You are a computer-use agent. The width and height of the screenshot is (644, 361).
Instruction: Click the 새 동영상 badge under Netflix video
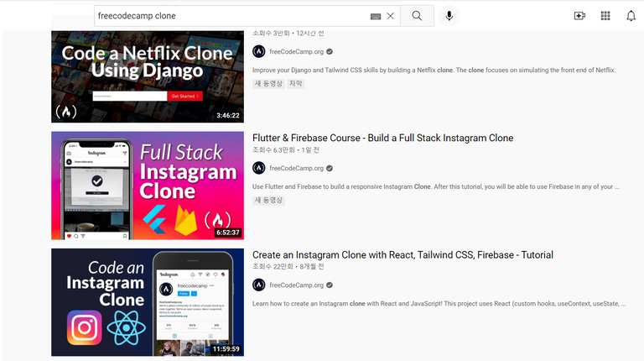[x=268, y=83]
